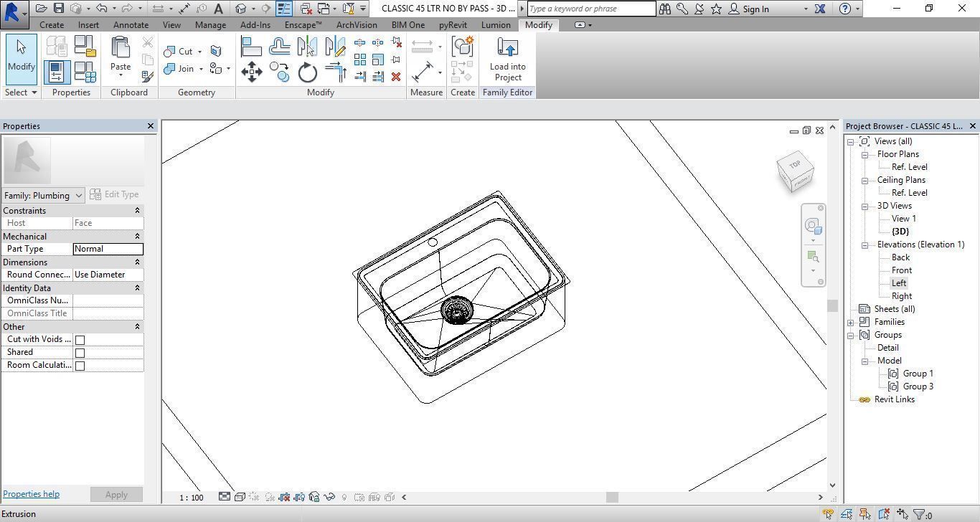Choose Mirror - Pick Axis tool
The height and width of the screenshot is (522, 980).
pos(307,47)
